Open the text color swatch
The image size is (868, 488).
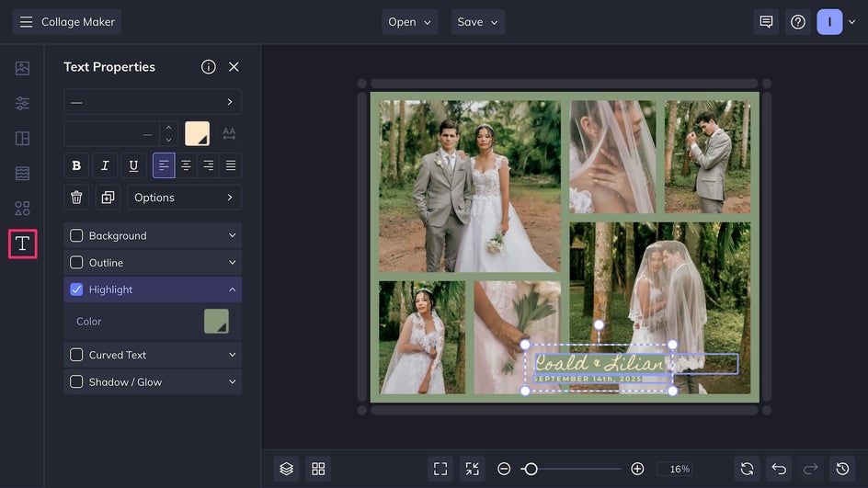[197, 134]
